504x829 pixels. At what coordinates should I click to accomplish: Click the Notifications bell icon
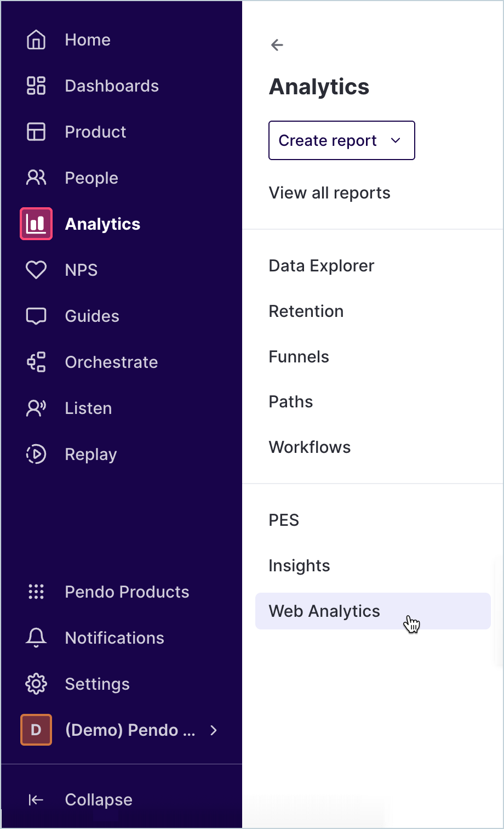click(36, 638)
